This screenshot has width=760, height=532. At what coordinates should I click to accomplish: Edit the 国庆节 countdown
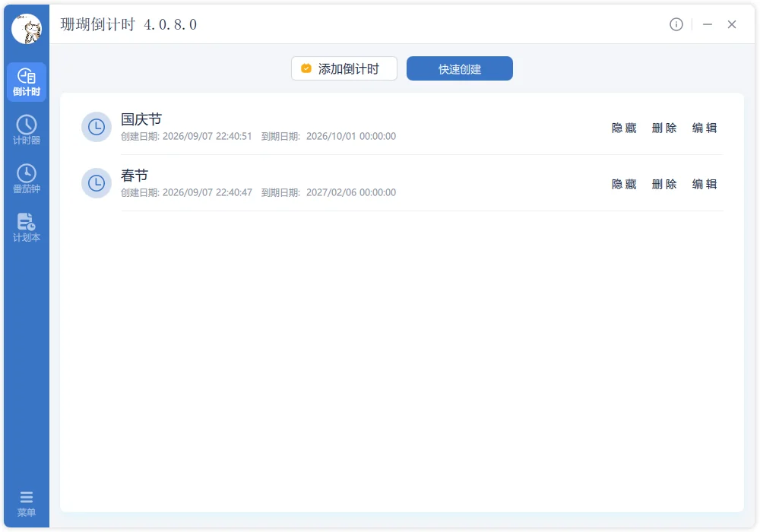click(705, 128)
